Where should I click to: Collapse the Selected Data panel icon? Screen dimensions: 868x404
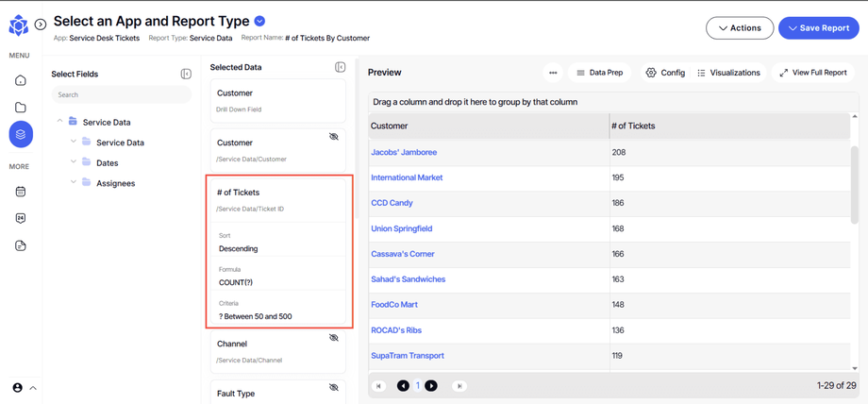(340, 67)
